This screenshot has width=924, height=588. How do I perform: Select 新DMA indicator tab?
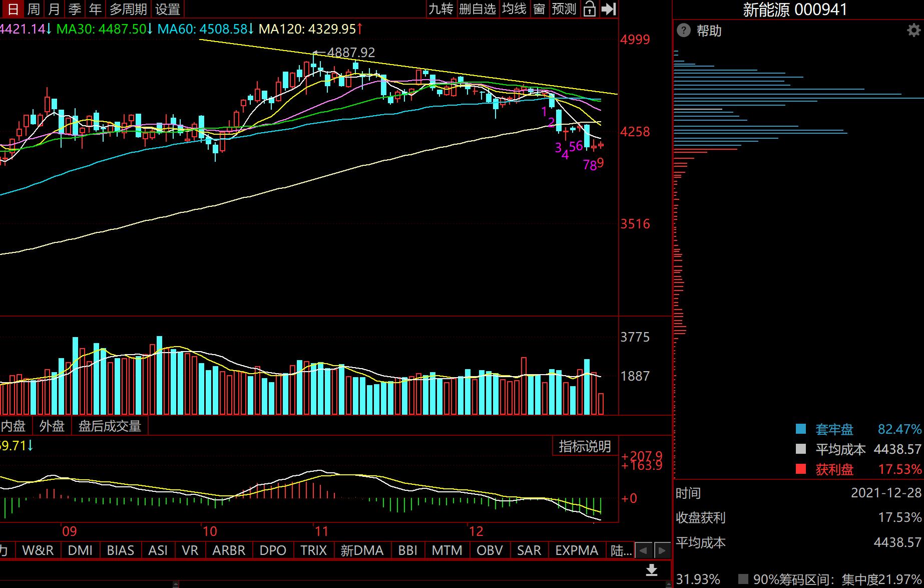[x=362, y=550]
